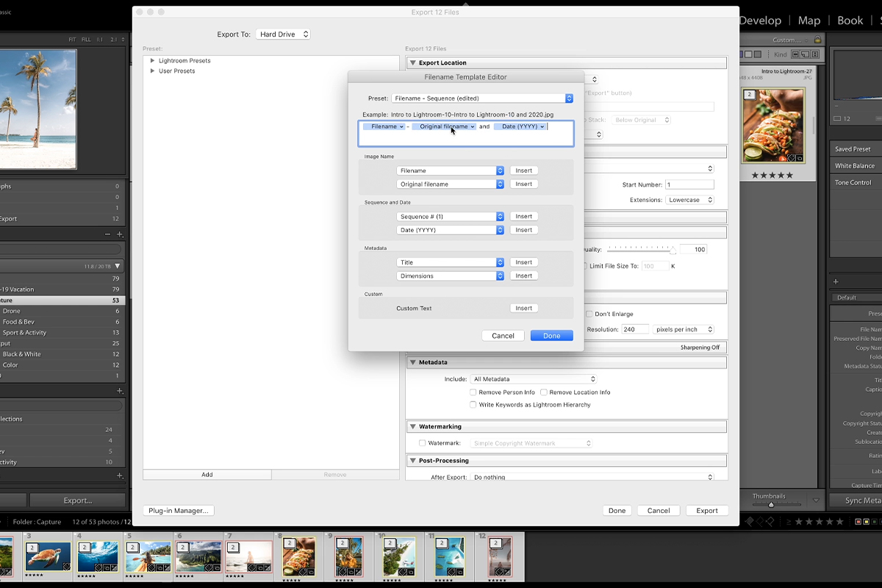Open the Plug-in Manager

pos(178,510)
